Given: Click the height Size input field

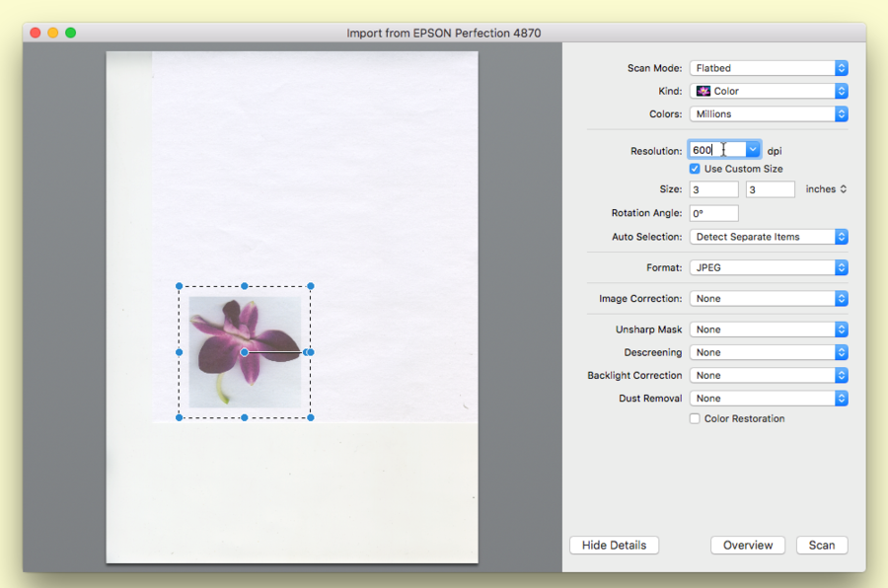Looking at the screenshot, I should click(770, 189).
